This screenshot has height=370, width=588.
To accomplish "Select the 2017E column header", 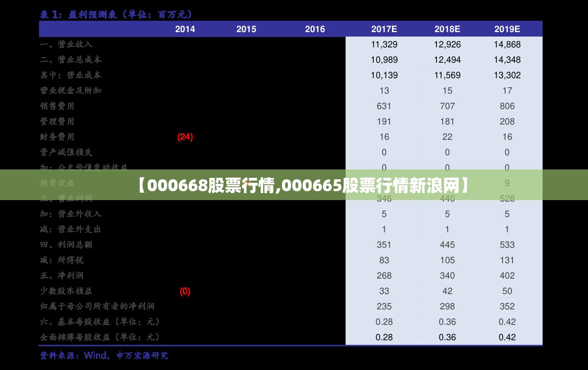I will pos(384,29).
